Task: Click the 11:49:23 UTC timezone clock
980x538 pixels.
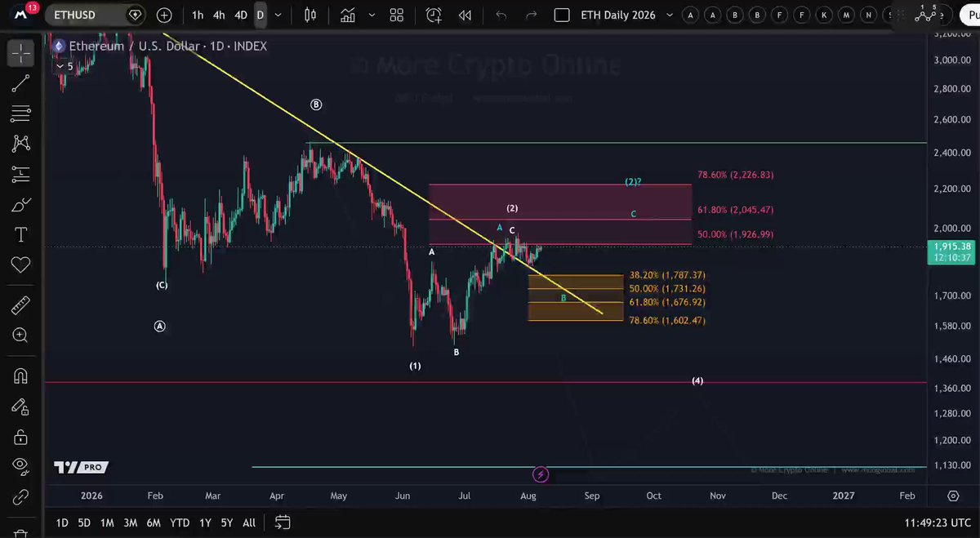Action: point(938,522)
